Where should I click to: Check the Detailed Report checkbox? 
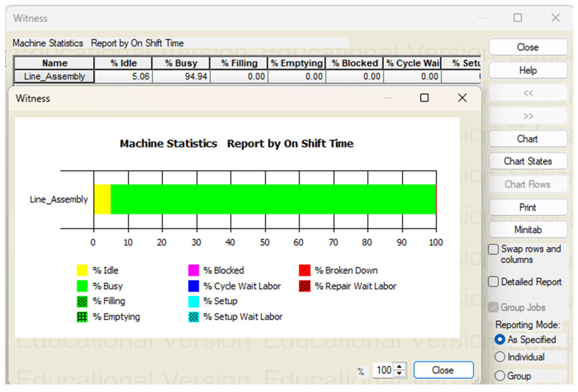point(493,282)
